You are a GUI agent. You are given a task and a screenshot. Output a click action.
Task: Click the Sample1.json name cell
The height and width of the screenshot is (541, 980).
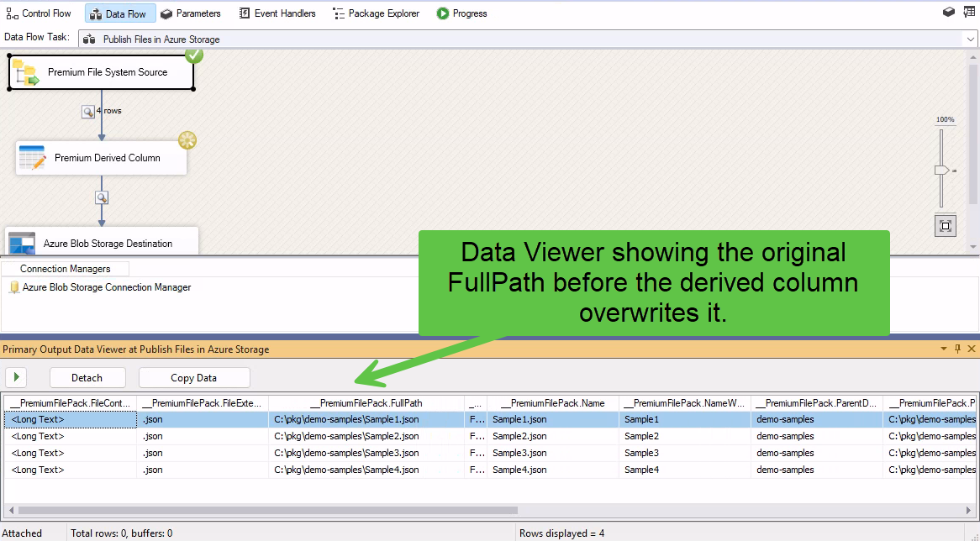[553, 419]
